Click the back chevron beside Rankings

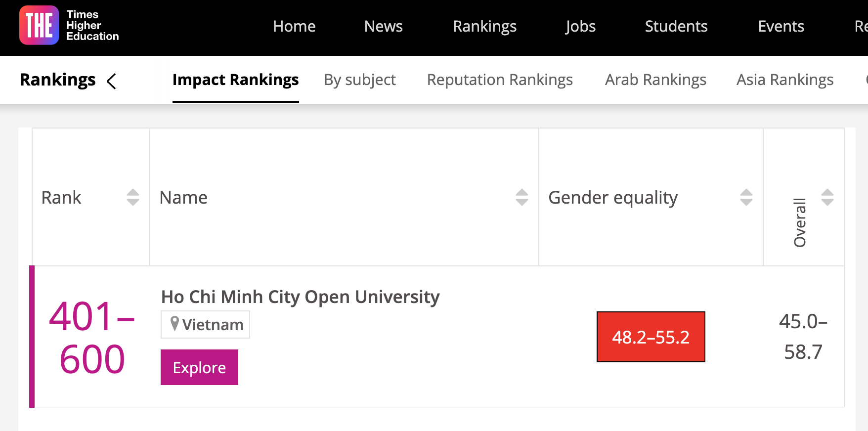pos(112,81)
